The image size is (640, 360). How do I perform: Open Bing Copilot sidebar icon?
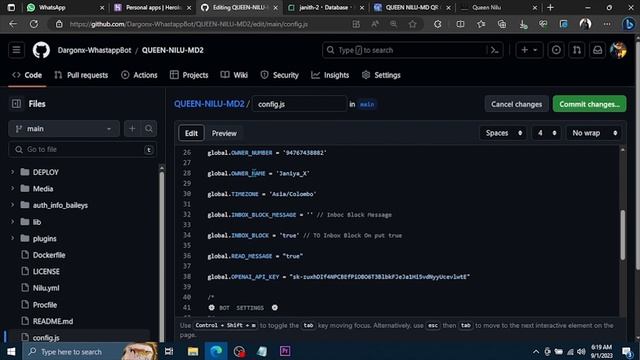coord(629,24)
